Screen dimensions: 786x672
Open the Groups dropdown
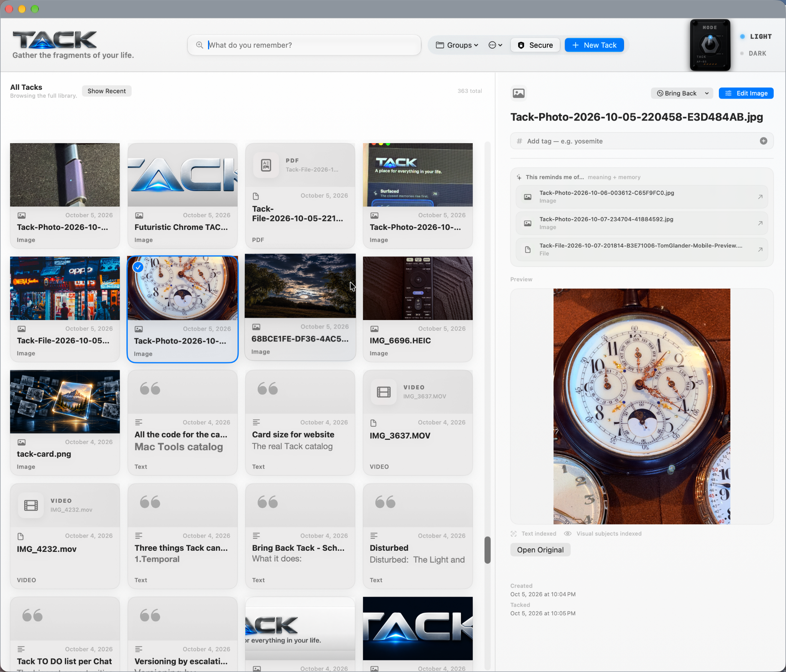(457, 45)
